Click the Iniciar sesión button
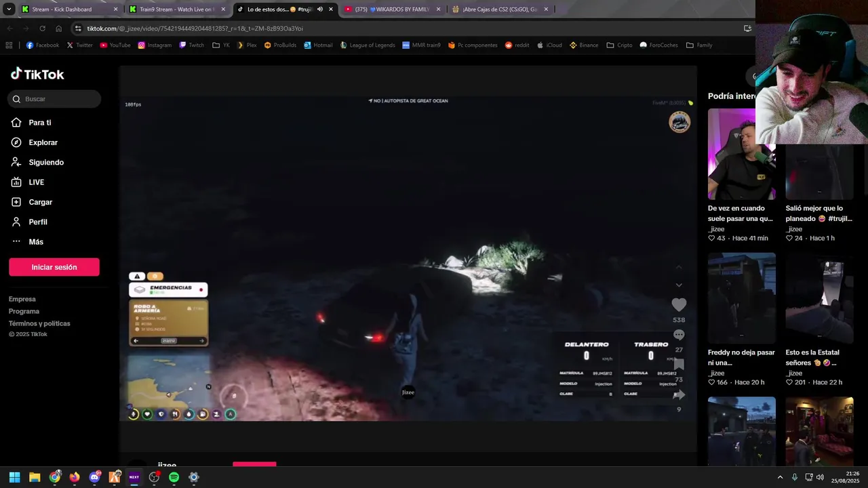 54,267
